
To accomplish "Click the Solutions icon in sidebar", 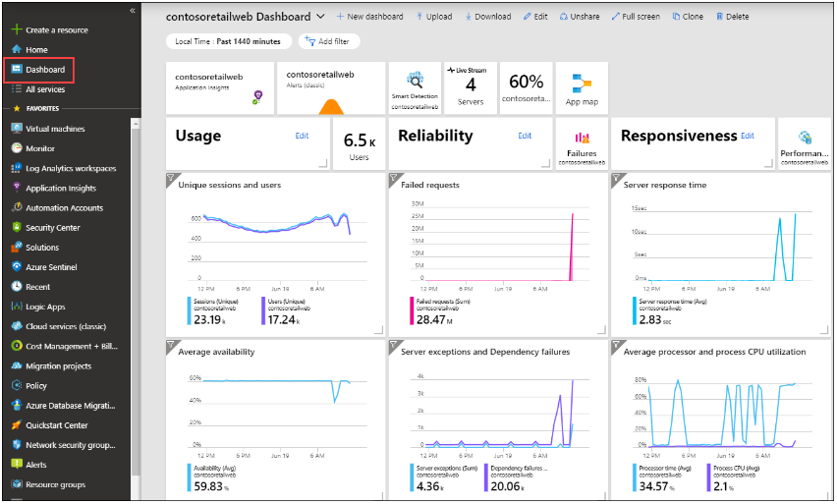I will pos(17,247).
